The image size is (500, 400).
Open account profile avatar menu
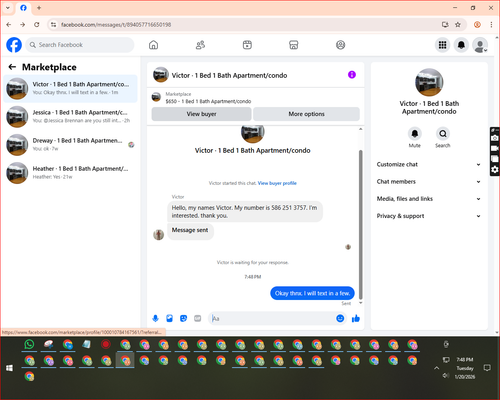pos(480,45)
